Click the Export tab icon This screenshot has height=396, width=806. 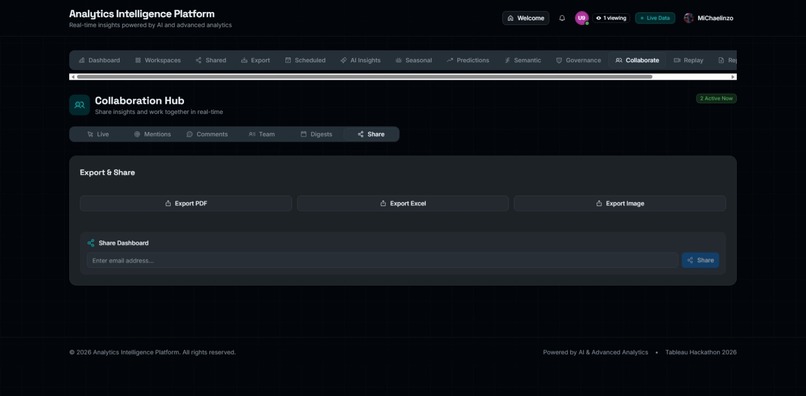coord(244,60)
